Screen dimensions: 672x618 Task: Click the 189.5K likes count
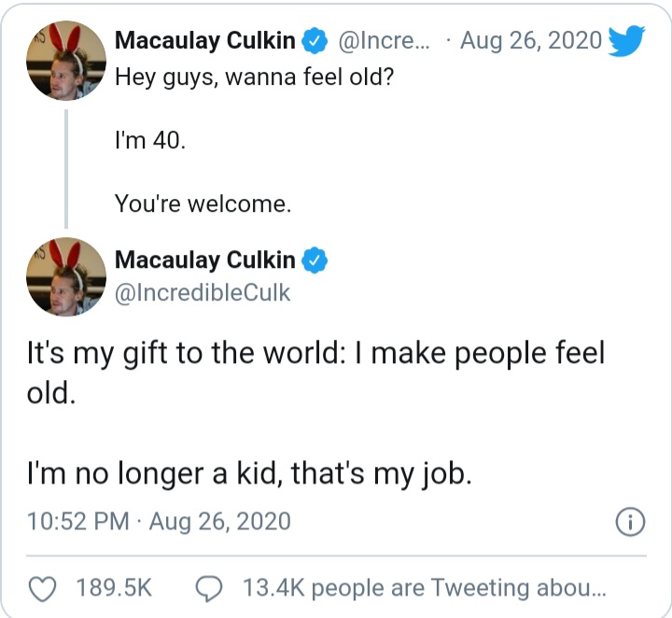coord(114,588)
